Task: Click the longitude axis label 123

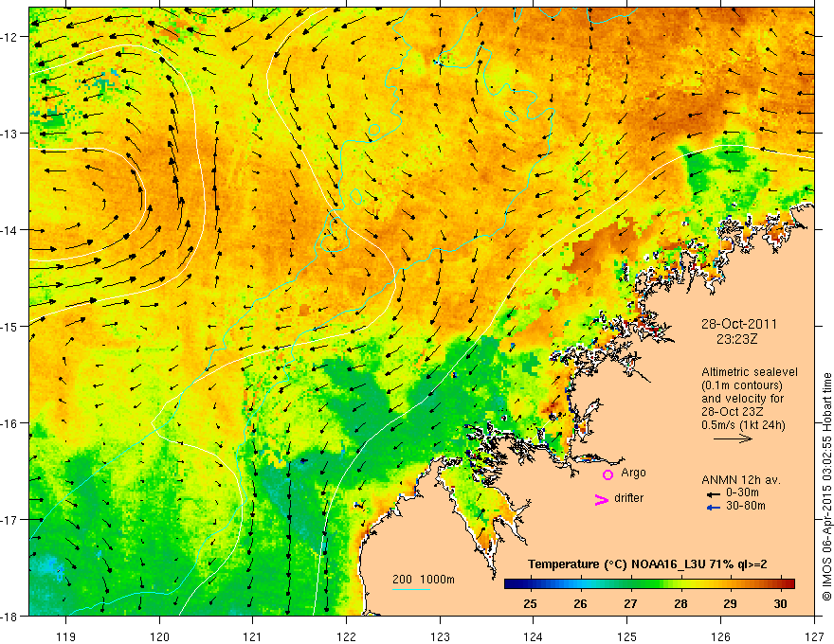Action: click(440, 636)
